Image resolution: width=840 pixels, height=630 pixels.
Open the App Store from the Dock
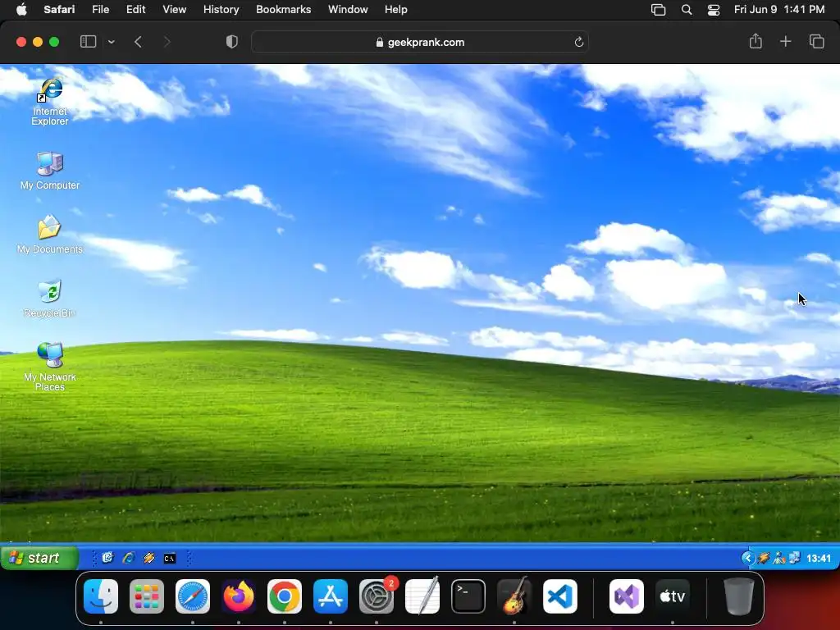click(x=331, y=596)
